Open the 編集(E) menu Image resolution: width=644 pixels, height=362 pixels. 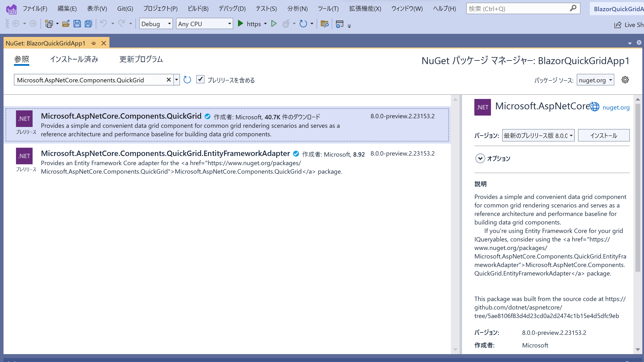tap(67, 9)
